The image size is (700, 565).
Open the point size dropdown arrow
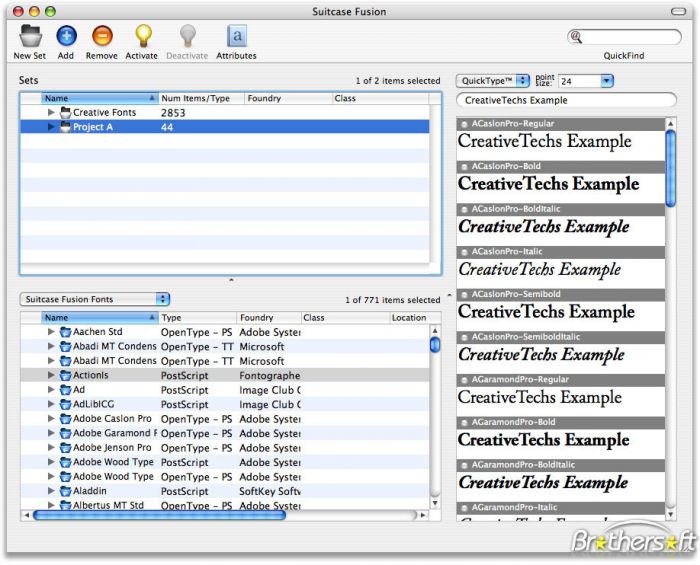606,81
